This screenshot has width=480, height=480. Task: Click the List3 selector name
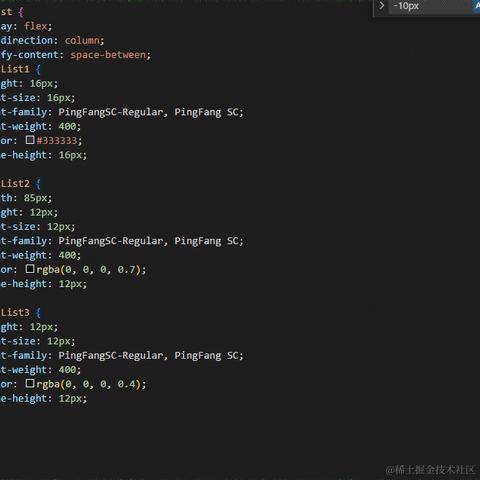pos(15,312)
